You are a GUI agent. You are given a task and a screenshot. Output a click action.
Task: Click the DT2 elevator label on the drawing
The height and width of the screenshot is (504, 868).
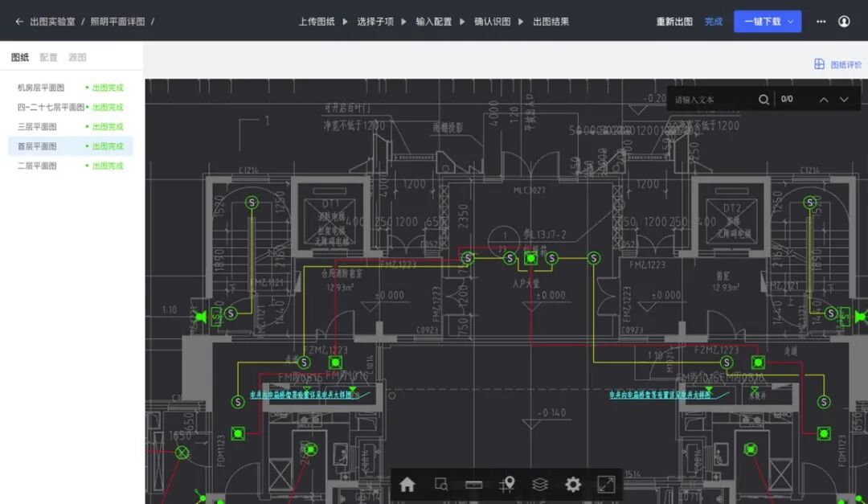[x=732, y=208]
